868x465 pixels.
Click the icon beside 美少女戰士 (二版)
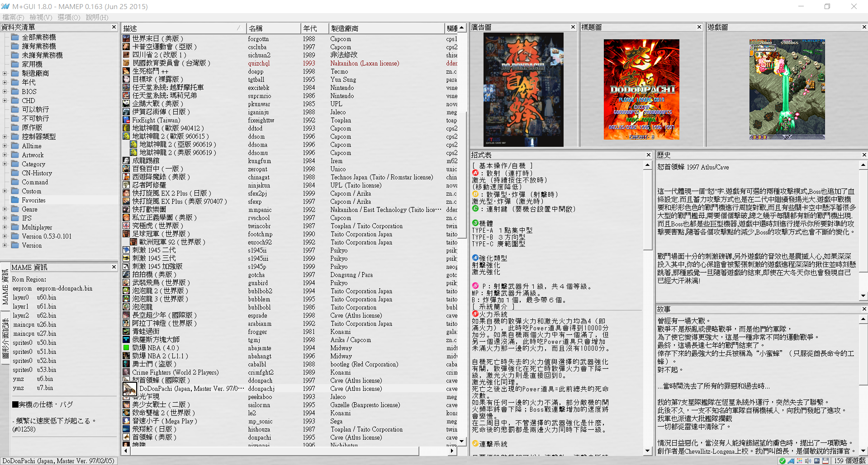(x=126, y=405)
